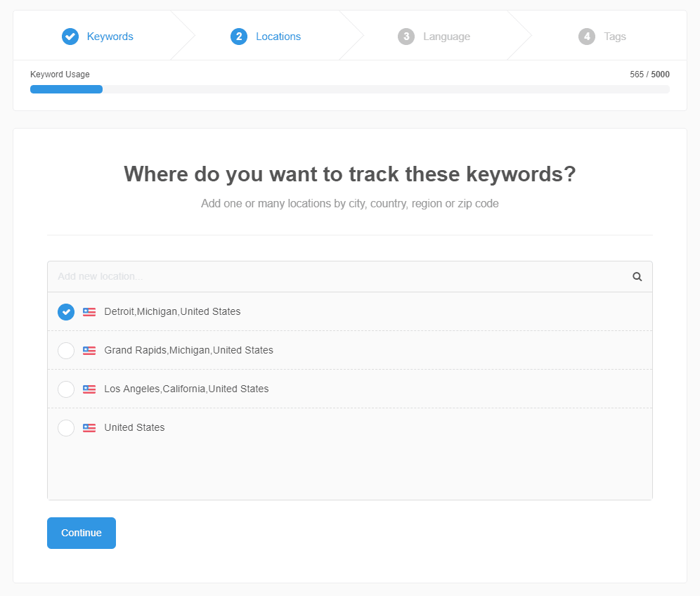Image resolution: width=700 pixels, height=596 pixels.
Task: Select the Grand Rapids, Michigan location
Action: point(65,350)
